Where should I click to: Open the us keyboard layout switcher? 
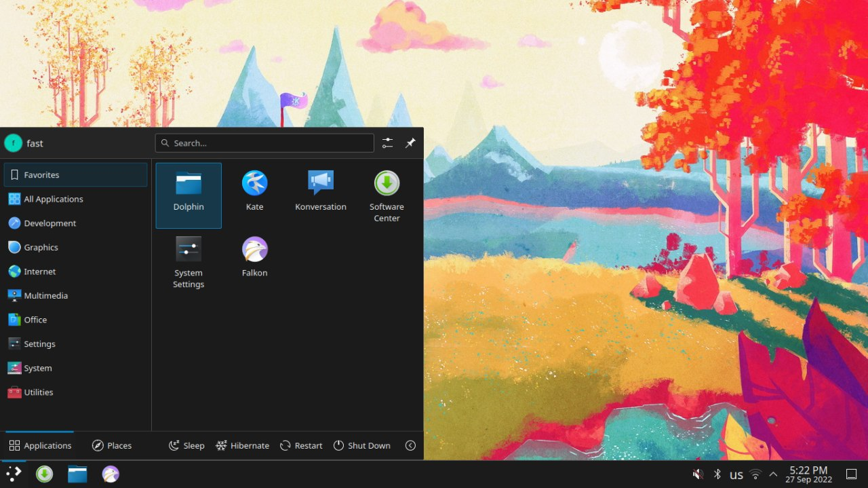[x=736, y=475]
